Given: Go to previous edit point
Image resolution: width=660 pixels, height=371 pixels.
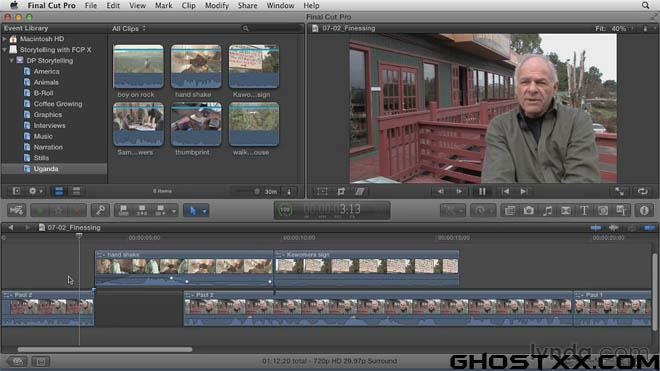Looking at the screenshot, I should (506, 191).
